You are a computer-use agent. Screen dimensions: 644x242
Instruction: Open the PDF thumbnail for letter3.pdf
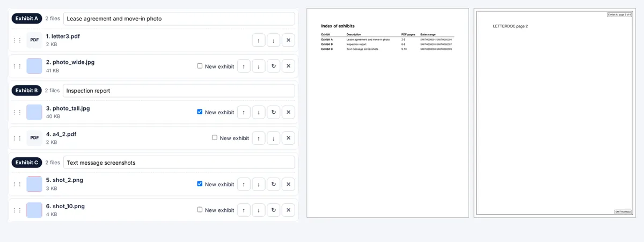tap(34, 40)
